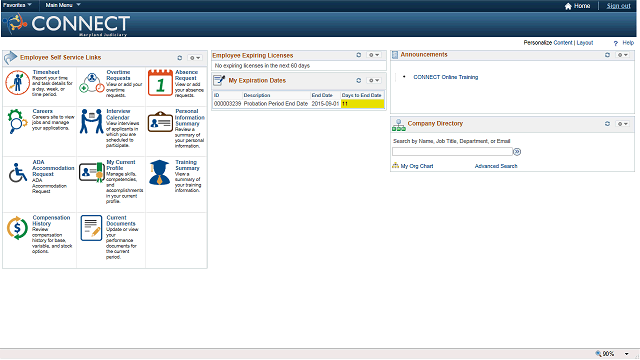
Task: Refresh the Employee Self Service Links pagelet
Action: tap(180, 58)
